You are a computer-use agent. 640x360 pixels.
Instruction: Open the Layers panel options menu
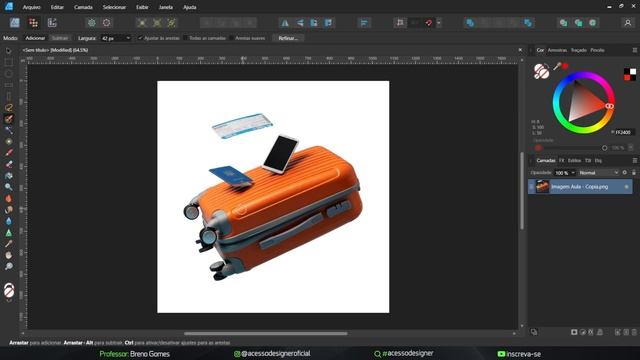(x=635, y=160)
